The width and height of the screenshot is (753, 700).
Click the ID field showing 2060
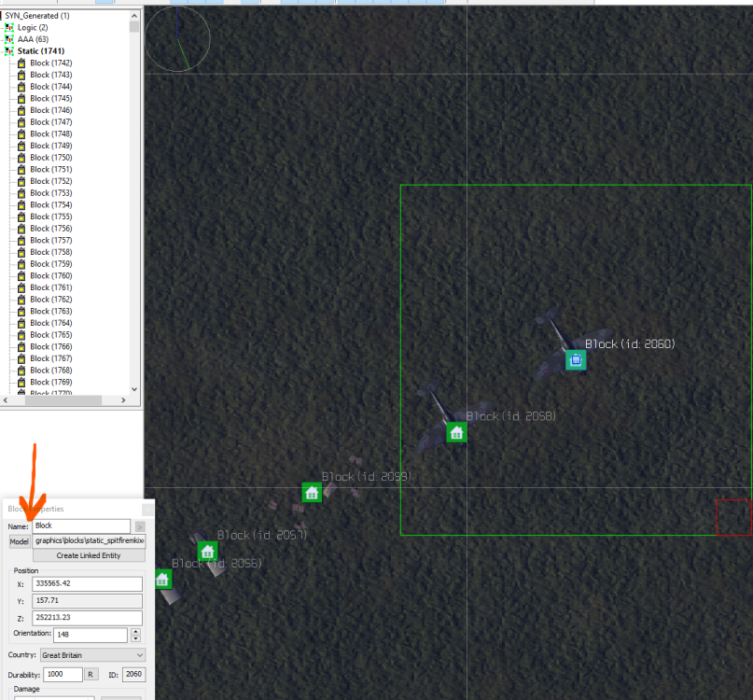134,675
